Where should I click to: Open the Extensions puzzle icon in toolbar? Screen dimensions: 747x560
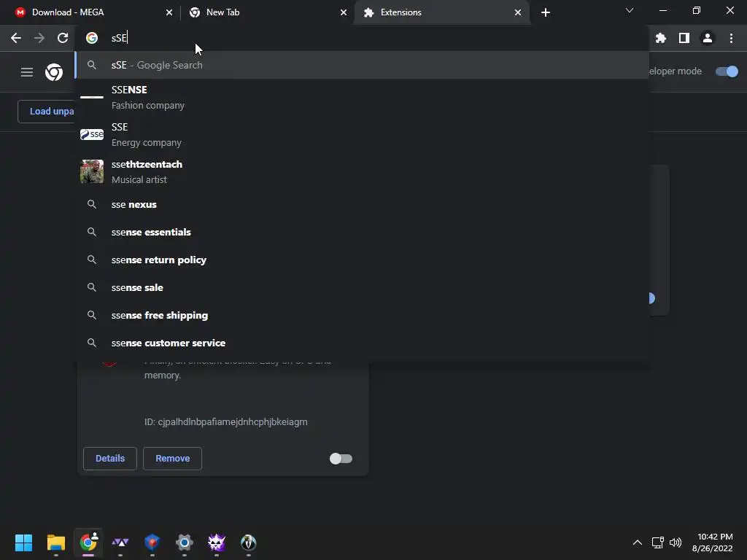coord(661,38)
